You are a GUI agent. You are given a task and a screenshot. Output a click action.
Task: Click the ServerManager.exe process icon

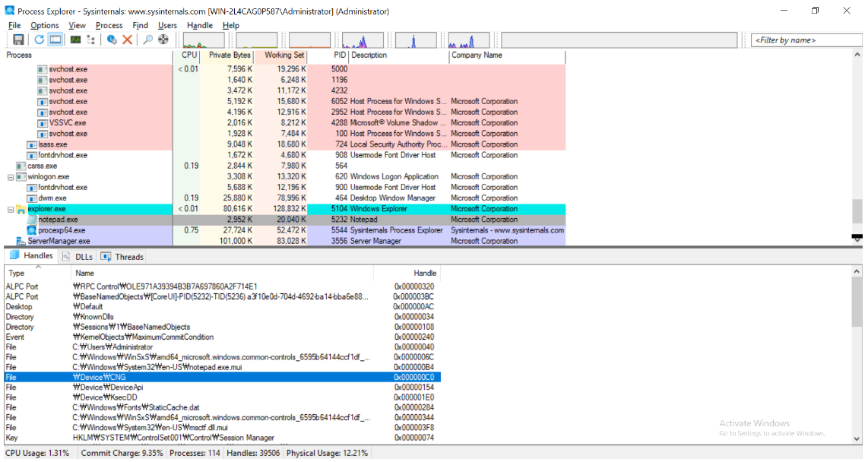[x=21, y=241]
